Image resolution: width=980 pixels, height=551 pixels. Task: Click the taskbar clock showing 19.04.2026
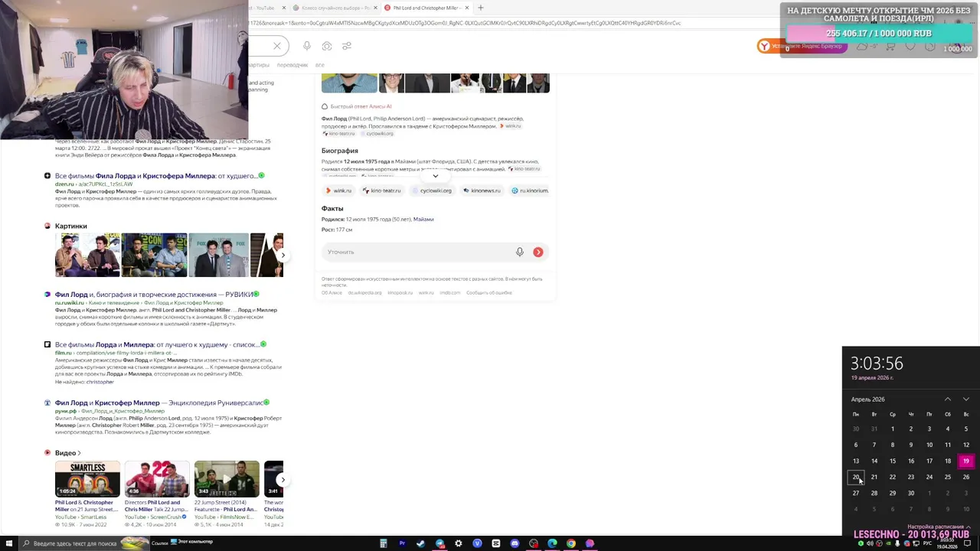(946, 544)
